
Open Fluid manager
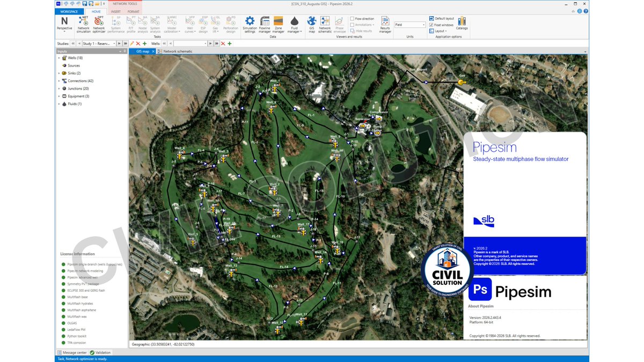pyautogui.click(x=294, y=24)
